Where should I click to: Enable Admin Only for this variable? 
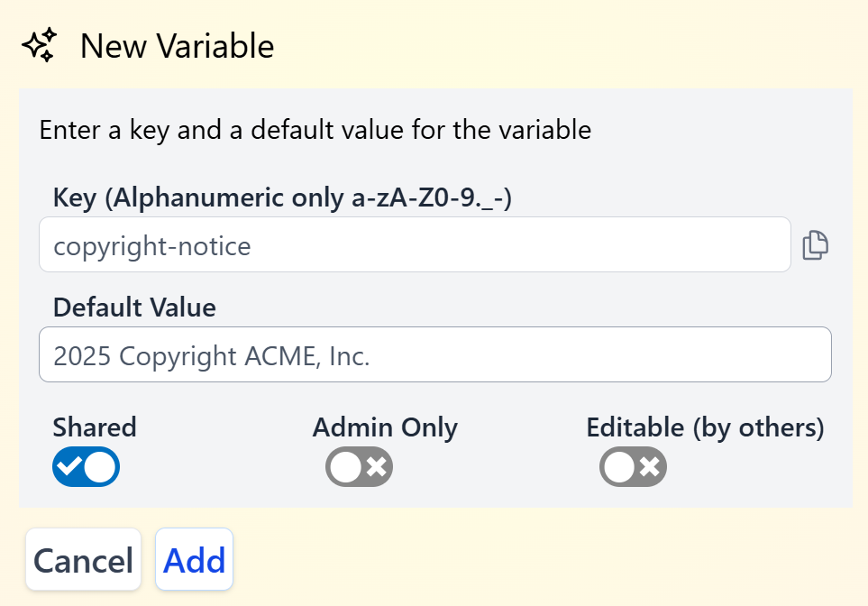[x=359, y=467]
